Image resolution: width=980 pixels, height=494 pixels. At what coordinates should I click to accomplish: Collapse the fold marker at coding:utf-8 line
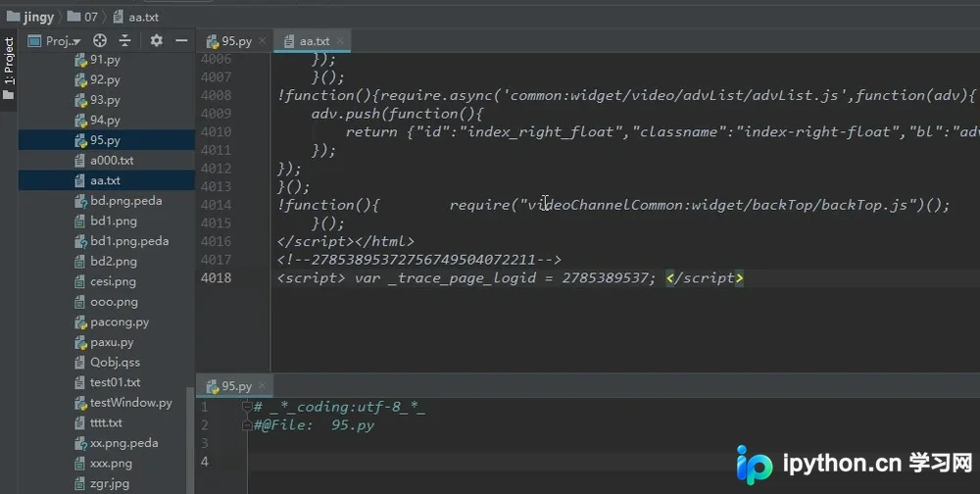tap(246, 407)
